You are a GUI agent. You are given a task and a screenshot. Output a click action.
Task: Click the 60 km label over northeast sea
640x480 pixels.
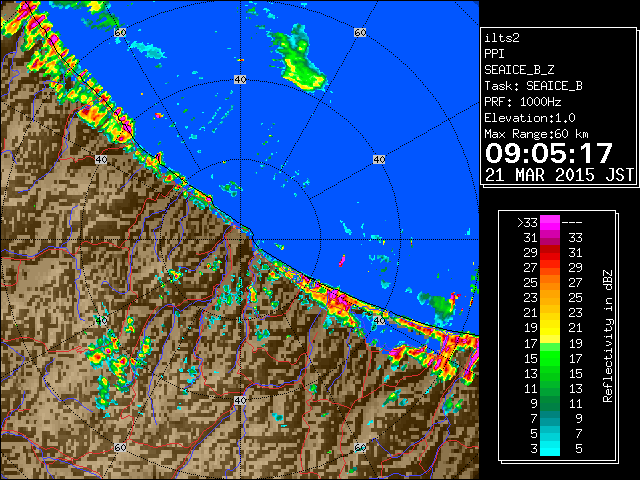(x=360, y=32)
